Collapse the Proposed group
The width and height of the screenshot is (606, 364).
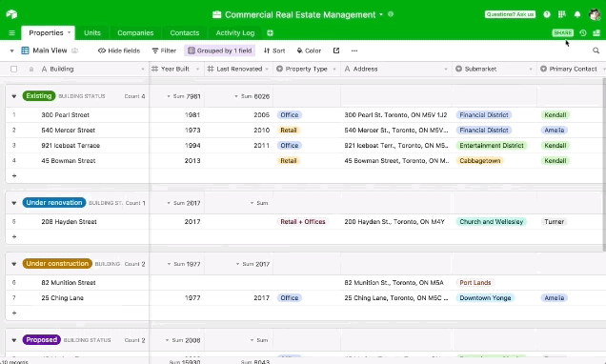(x=14, y=340)
